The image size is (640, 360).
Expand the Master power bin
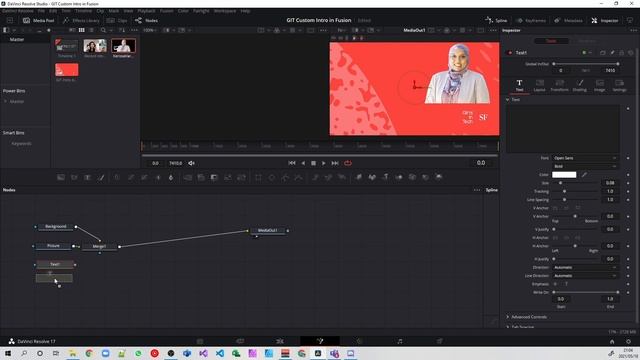click(x=6, y=101)
